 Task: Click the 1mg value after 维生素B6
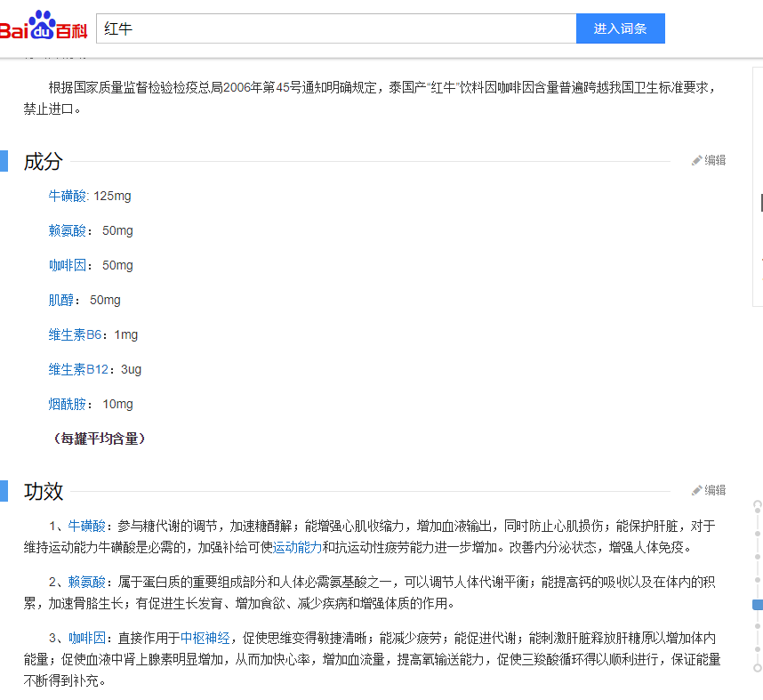click(x=126, y=334)
